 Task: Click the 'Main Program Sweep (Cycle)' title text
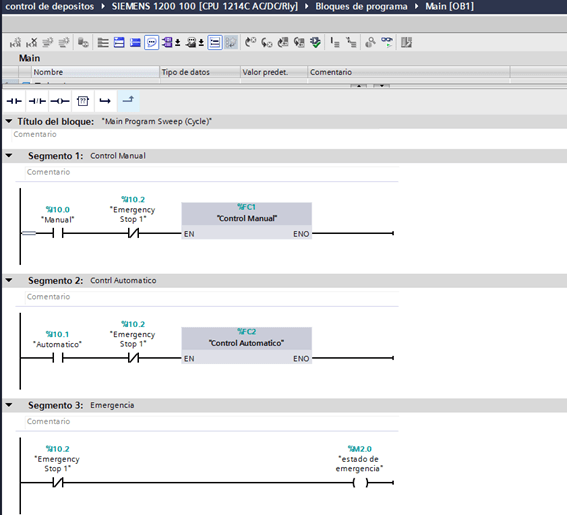pyautogui.click(x=157, y=122)
